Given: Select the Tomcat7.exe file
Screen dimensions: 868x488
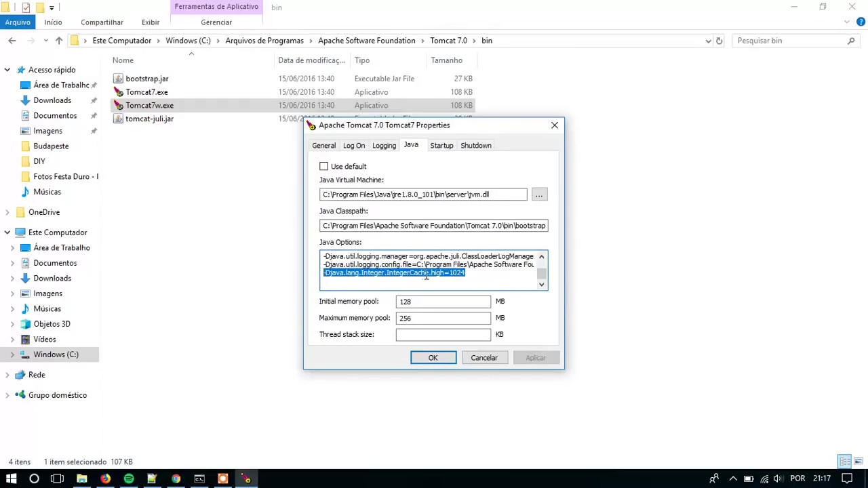Looking at the screenshot, I should coord(146,92).
